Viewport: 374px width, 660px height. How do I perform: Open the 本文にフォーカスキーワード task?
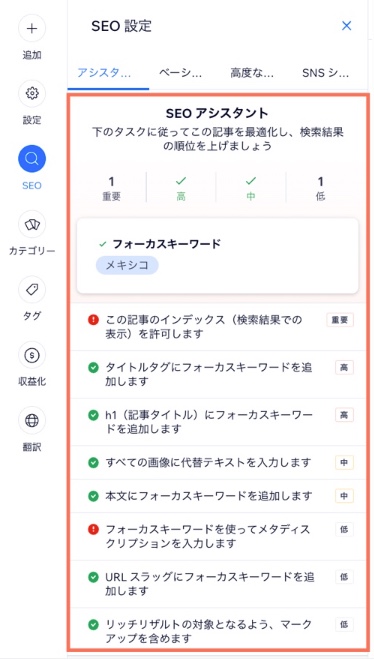pos(218,496)
